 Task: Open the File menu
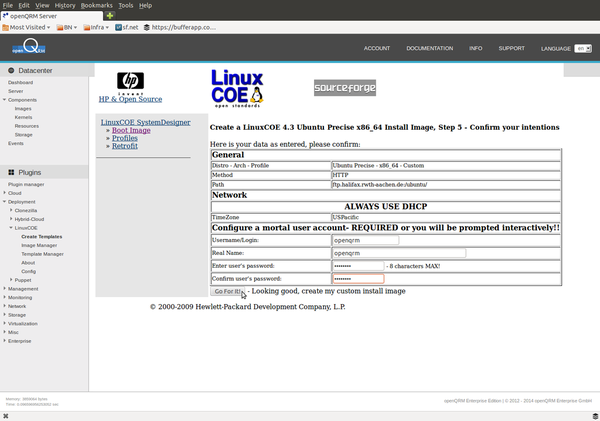(8, 5)
